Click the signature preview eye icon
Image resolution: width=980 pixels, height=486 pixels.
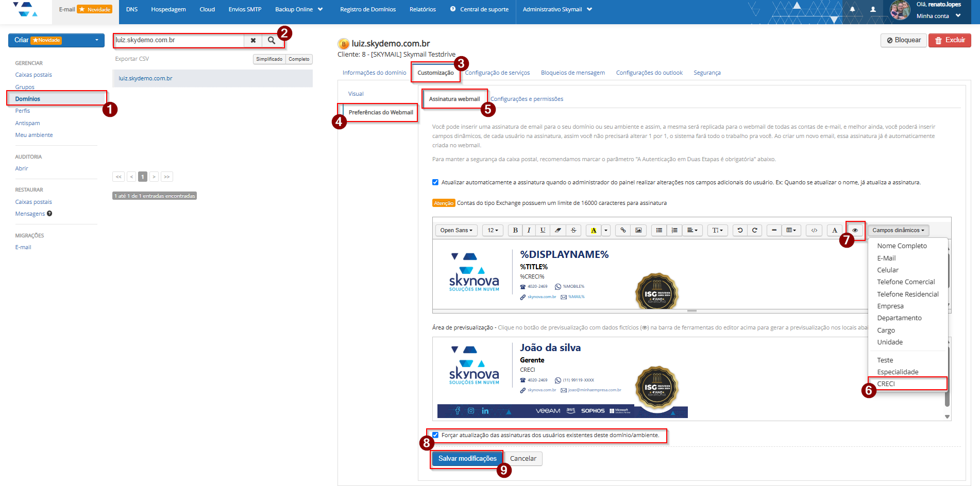(x=855, y=230)
